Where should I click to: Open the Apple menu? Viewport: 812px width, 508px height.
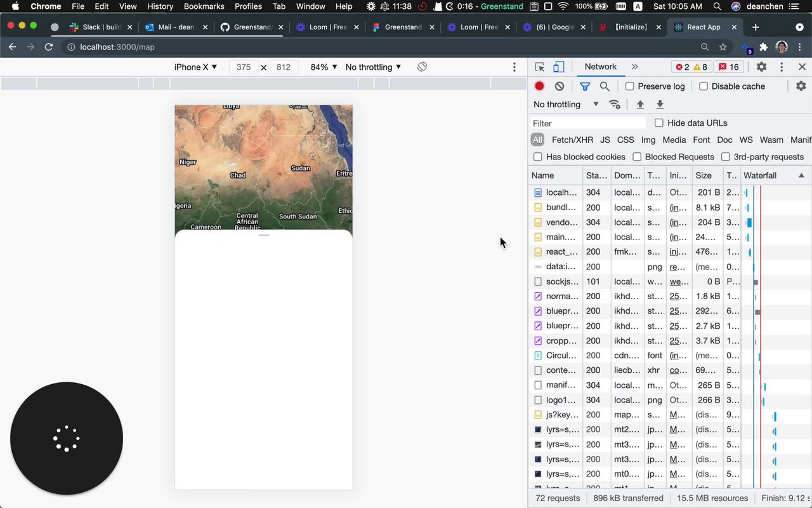[15, 6]
